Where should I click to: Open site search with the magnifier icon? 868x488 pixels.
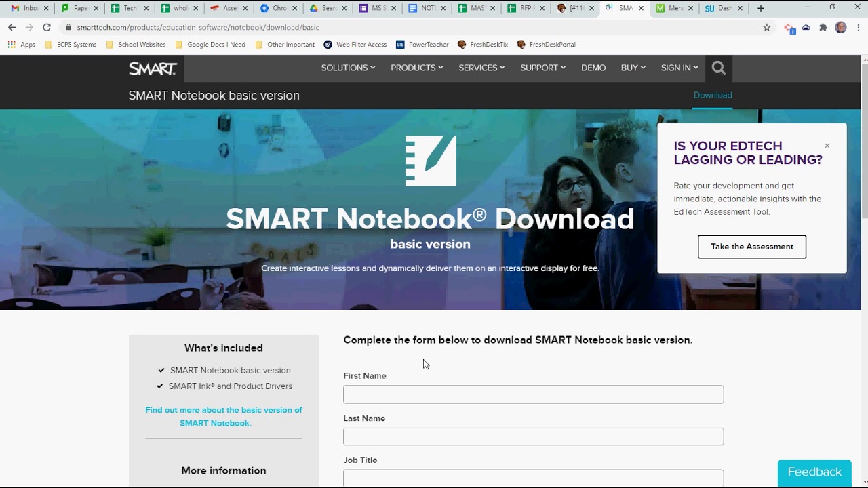[x=719, y=68]
